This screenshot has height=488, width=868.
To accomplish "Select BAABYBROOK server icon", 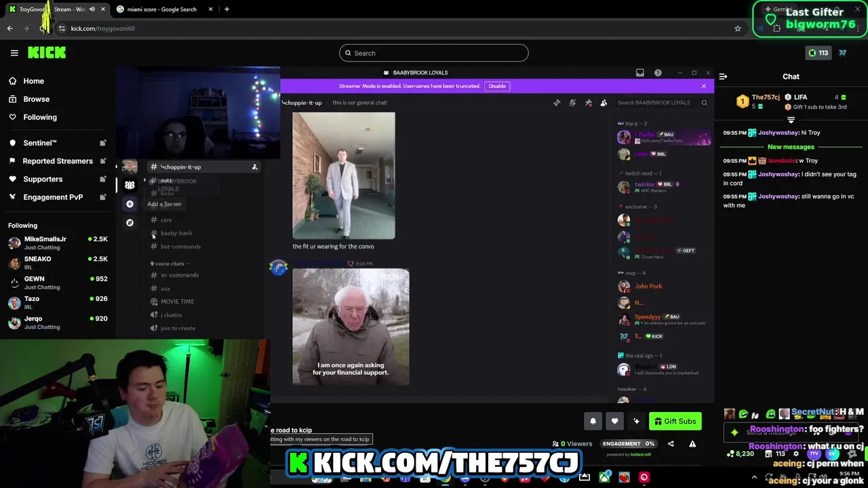I will click(130, 184).
